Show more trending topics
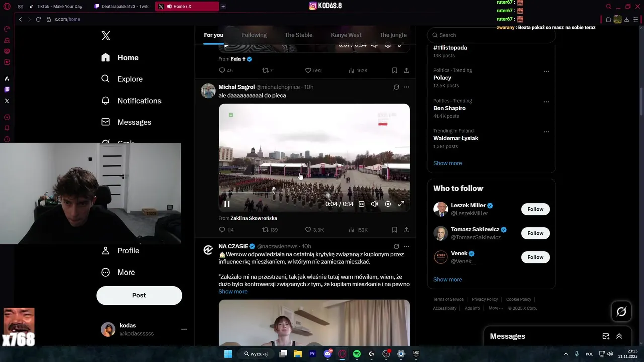 pyautogui.click(x=447, y=163)
